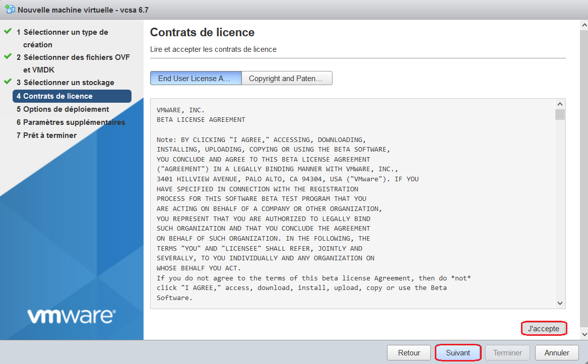The height and width of the screenshot is (364, 588).
Task: Select step 6 Paramètres supplémentaires
Action: click(x=71, y=122)
